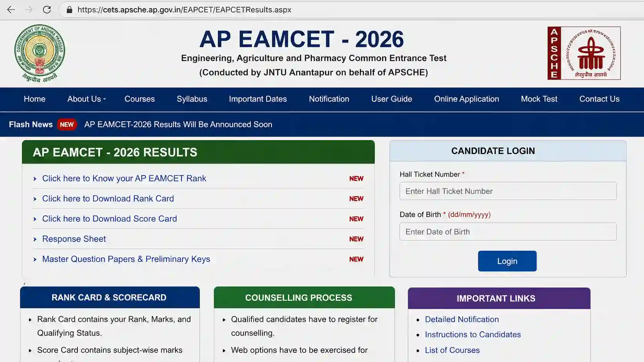Open the Response Sheet link
The height and width of the screenshot is (362, 644).
click(x=74, y=239)
